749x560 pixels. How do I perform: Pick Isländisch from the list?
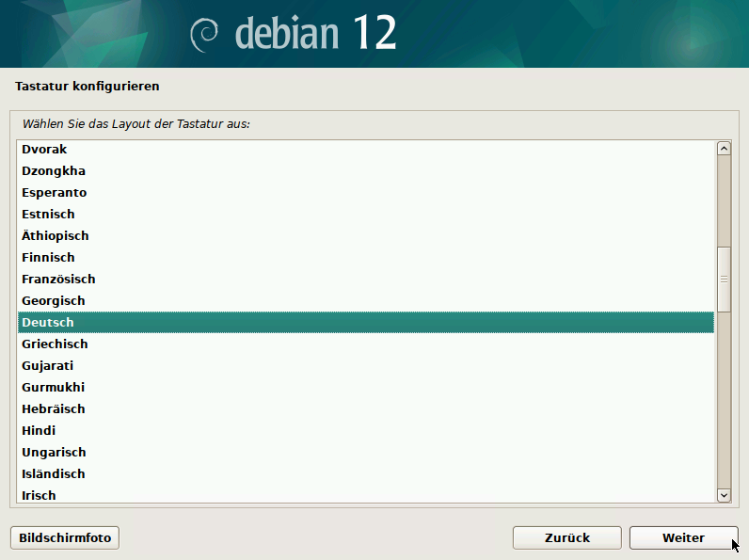(366, 473)
